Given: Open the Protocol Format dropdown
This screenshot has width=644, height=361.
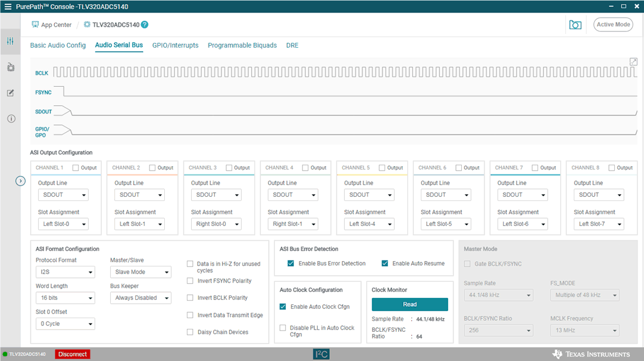Looking at the screenshot, I should (x=65, y=272).
